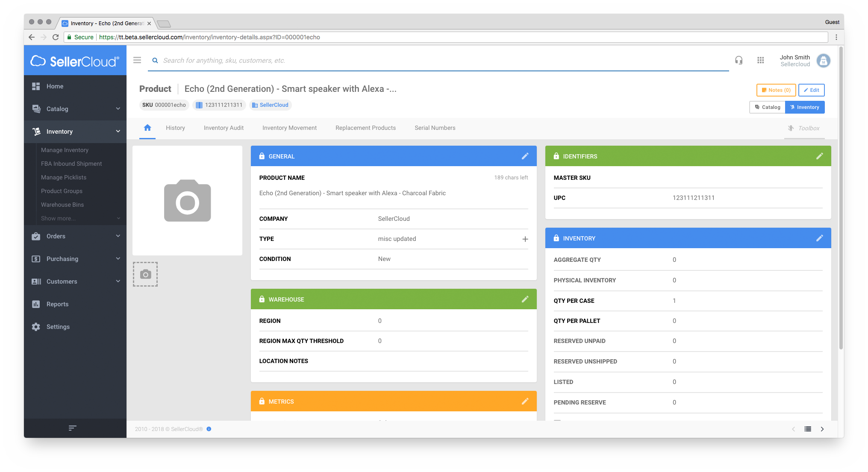This screenshot has height=472, width=868.
Task: Open Warehouse Bins in sidebar
Action: 62,205
